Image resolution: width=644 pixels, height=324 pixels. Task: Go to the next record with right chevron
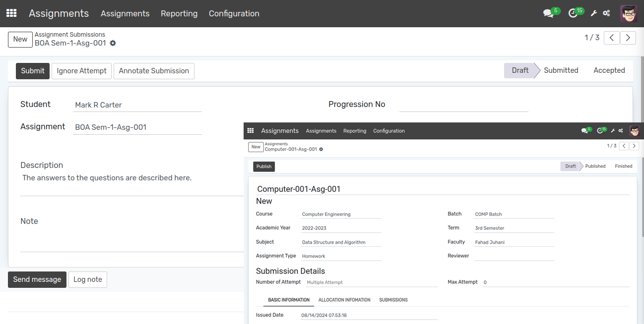[628, 38]
